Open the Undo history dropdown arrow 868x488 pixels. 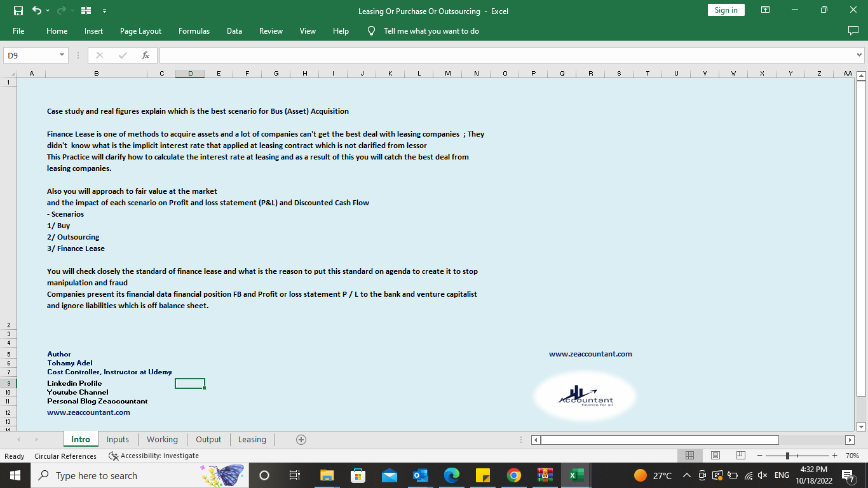click(x=48, y=11)
